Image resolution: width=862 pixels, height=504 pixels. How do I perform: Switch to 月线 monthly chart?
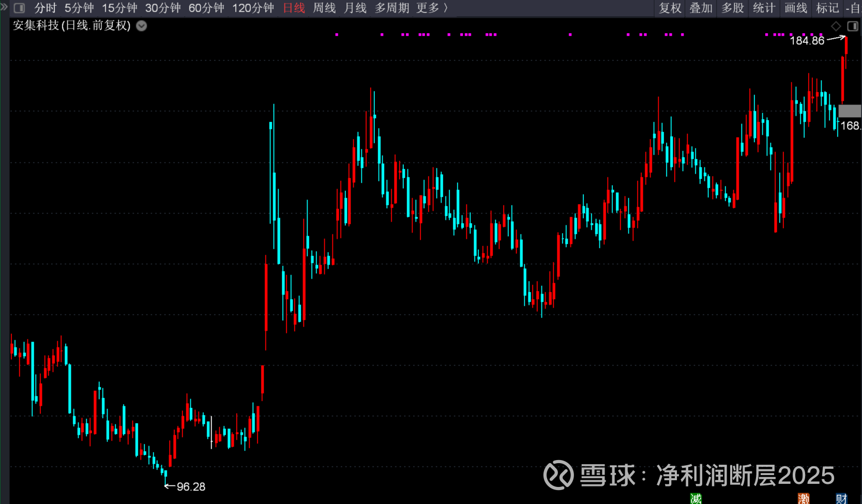pyautogui.click(x=355, y=8)
